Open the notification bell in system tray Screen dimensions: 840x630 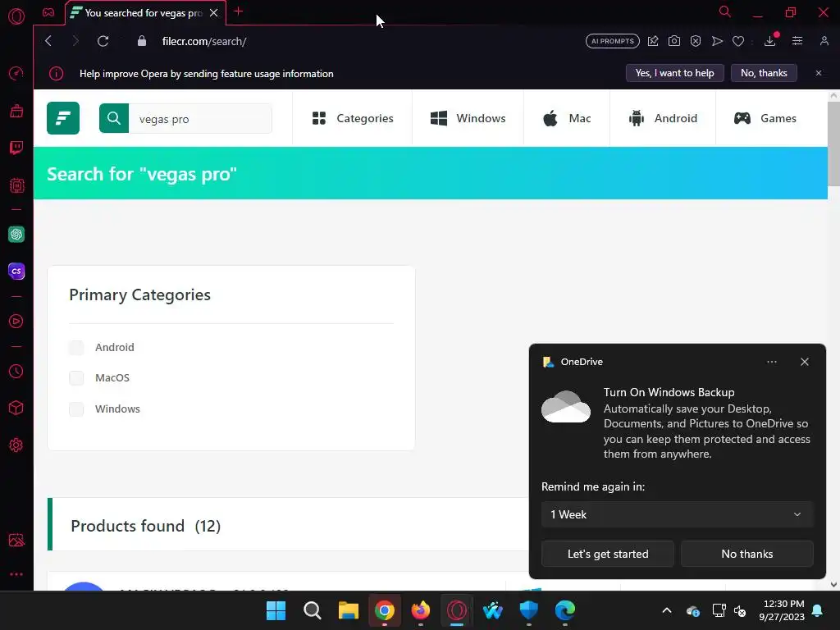818,610
